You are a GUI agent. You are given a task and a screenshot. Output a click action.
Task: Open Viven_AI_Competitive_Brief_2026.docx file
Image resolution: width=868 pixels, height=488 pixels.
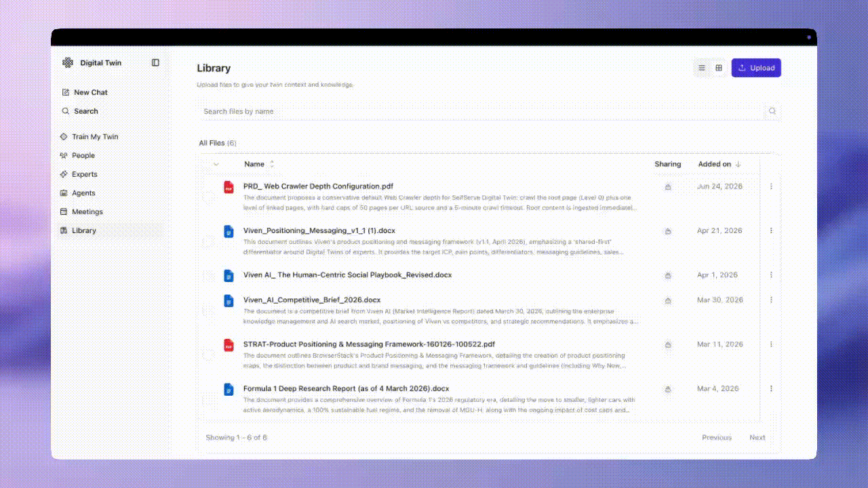(312, 300)
